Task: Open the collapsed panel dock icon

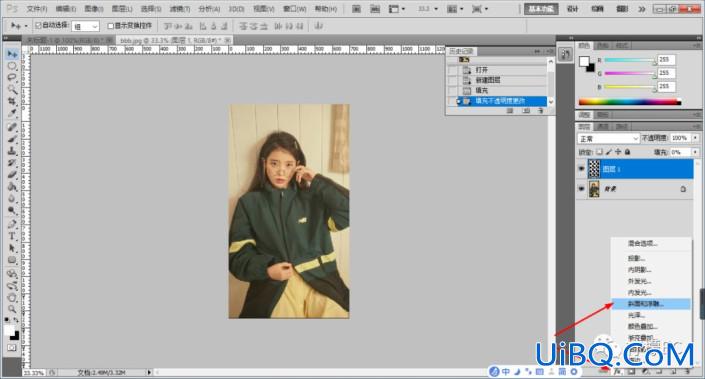Action: (565, 54)
